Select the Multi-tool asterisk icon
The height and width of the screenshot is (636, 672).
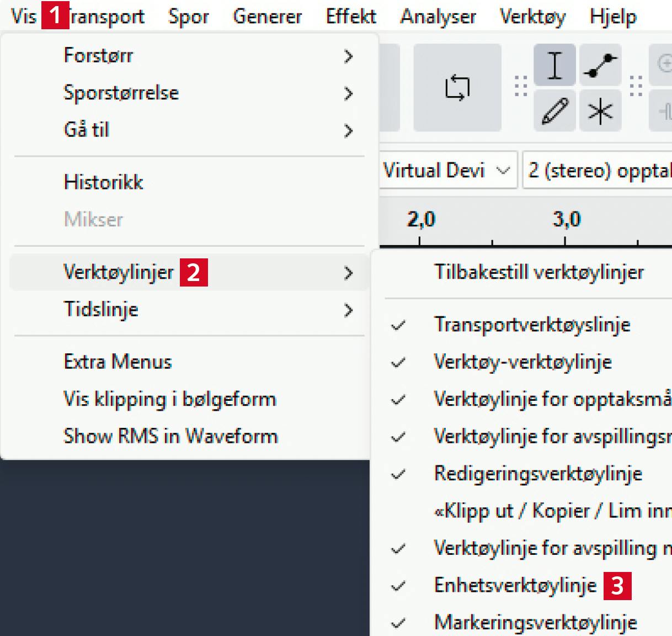600,111
